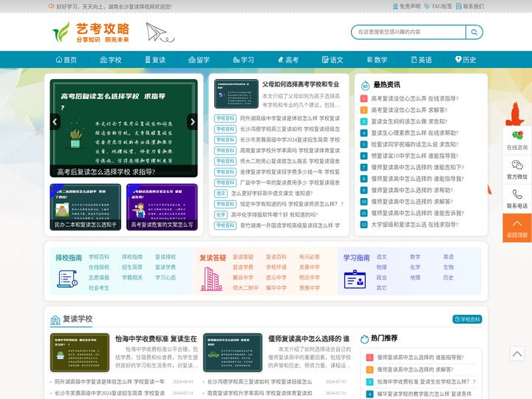
Task: Open the 学习 navigation item
Action: coord(244,60)
